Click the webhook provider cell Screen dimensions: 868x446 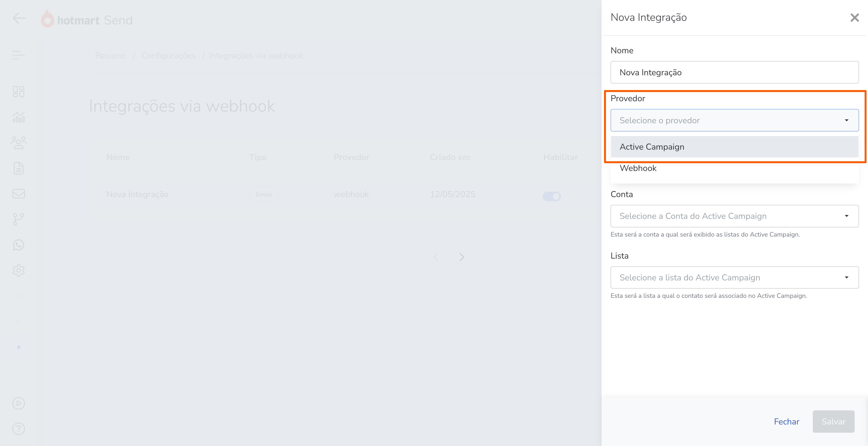click(x=351, y=194)
